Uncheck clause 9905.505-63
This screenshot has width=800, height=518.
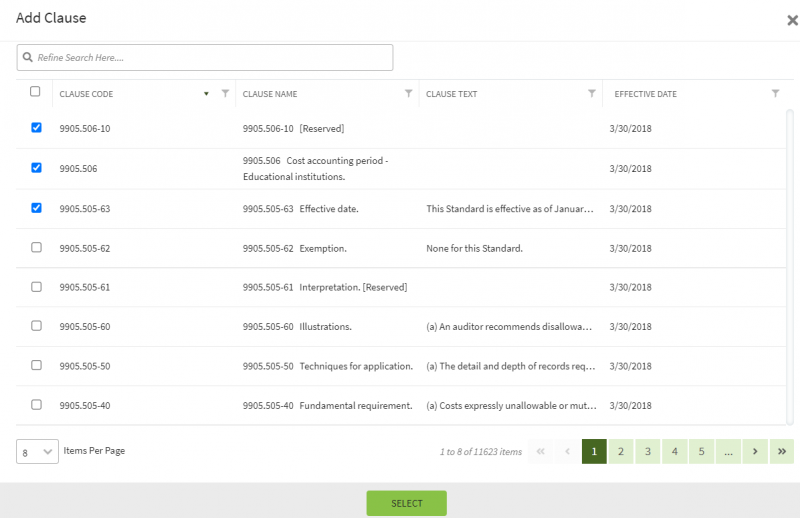coord(36,208)
